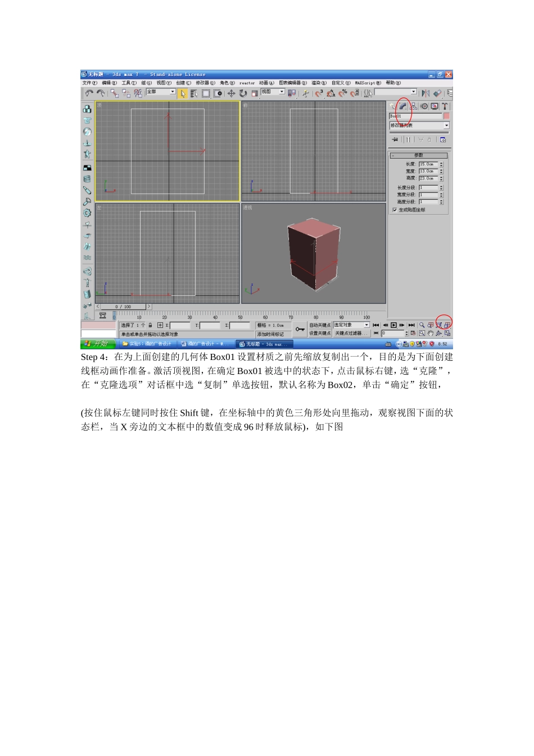The height and width of the screenshot is (756, 534).
Task: Activate the Select and Scale tool
Action: tap(254, 93)
